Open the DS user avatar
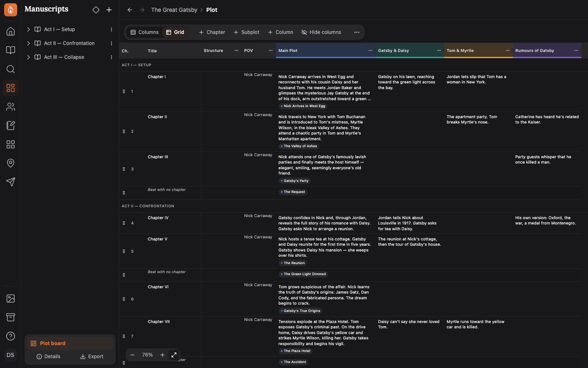Image resolution: width=588 pixels, height=368 pixels. point(11,355)
